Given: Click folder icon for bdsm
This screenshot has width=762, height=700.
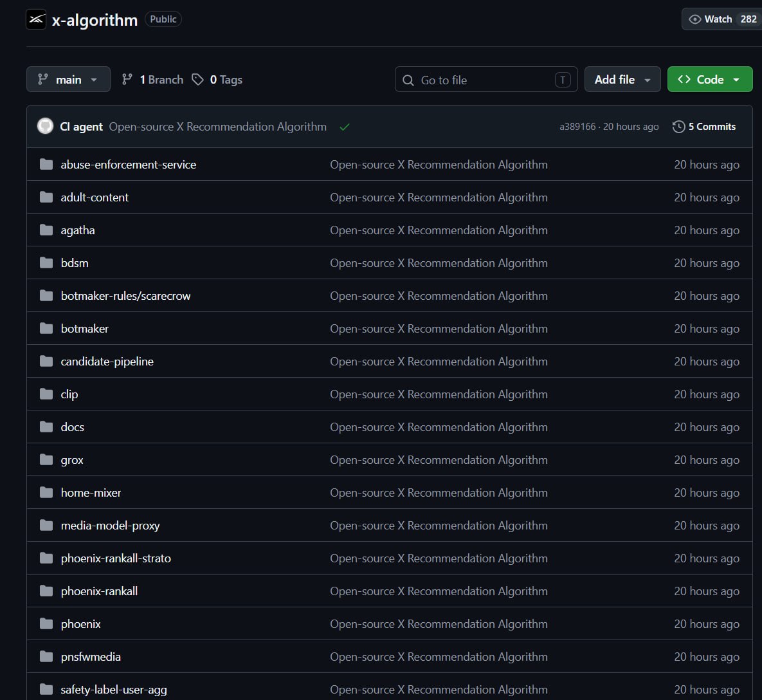Looking at the screenshot, I should (46, 262).
